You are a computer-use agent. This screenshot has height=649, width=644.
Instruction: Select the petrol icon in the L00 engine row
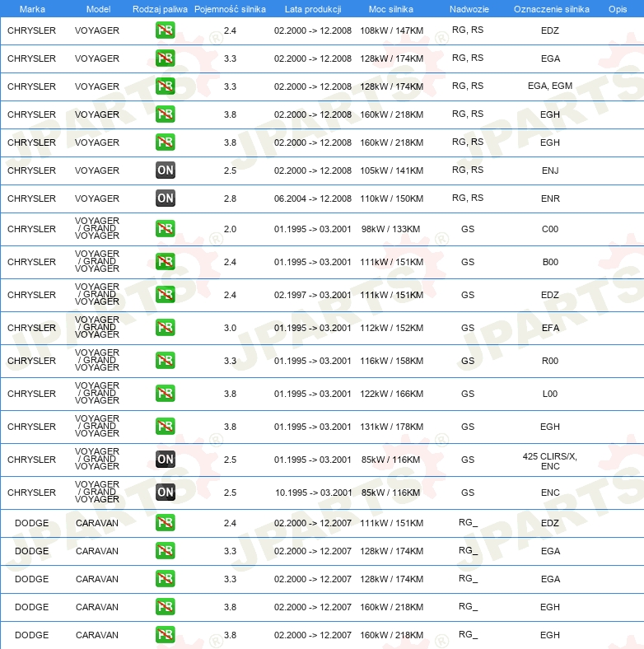(x=165, y=394)
